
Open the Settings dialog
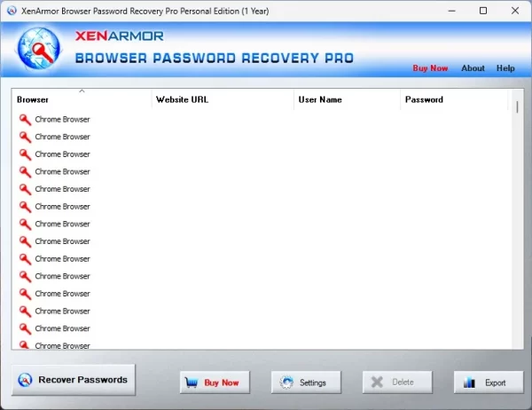point(306,382)
